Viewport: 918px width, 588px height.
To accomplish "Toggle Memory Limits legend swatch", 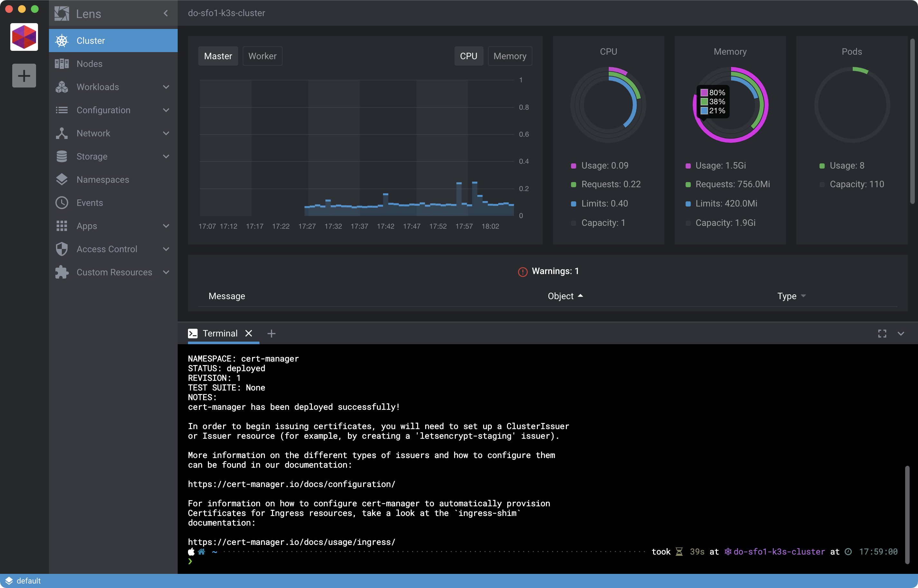I will point(688,204).
